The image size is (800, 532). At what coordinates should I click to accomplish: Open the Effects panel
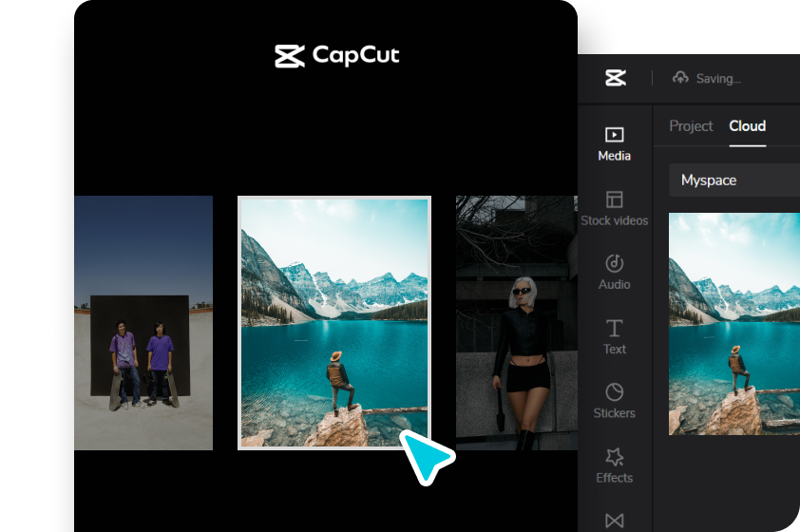pos(615,465)
